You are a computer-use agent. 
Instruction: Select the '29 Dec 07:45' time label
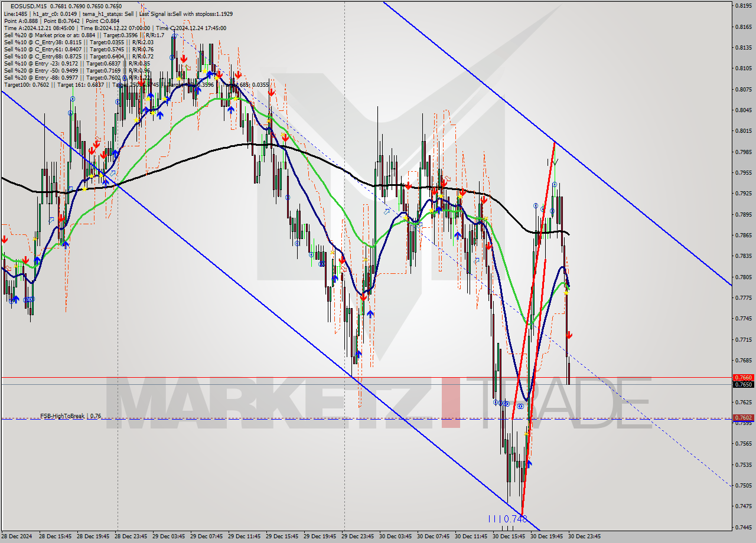pos(207,537)
